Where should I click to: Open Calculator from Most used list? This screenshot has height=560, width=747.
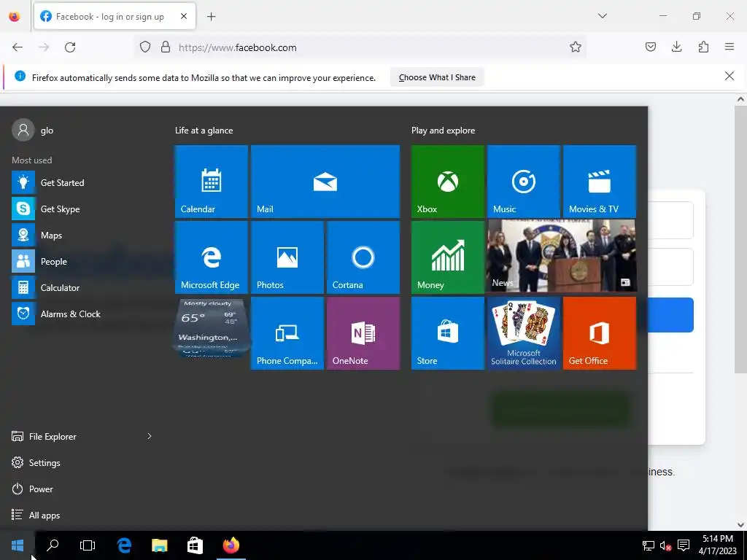pos(81,287)
